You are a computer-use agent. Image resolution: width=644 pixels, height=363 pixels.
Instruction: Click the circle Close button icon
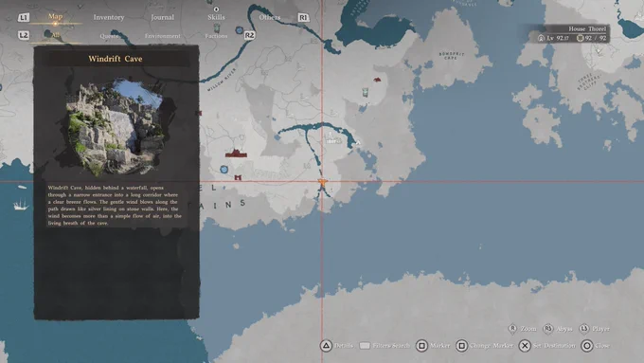[587, 346]
